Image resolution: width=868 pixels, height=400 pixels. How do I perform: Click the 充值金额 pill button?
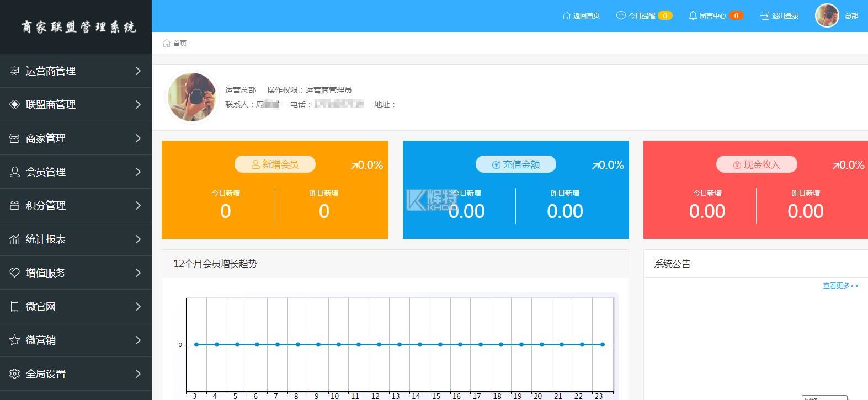515,164
